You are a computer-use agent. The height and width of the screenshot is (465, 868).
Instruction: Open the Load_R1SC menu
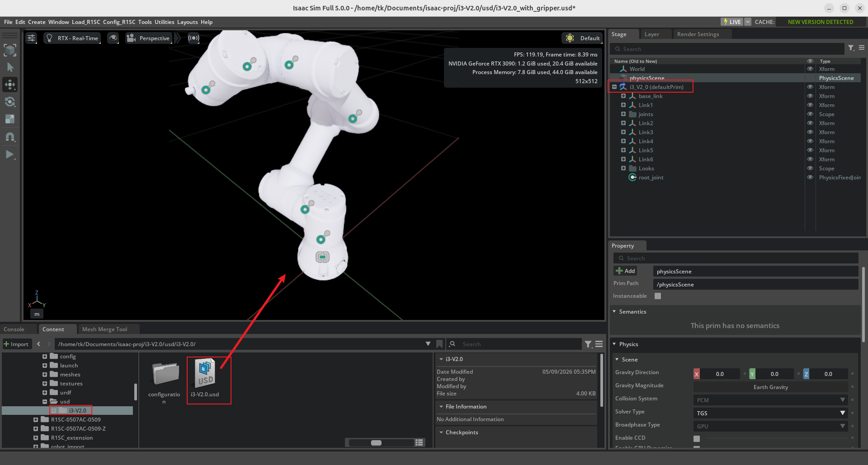(x=86, y=22)
